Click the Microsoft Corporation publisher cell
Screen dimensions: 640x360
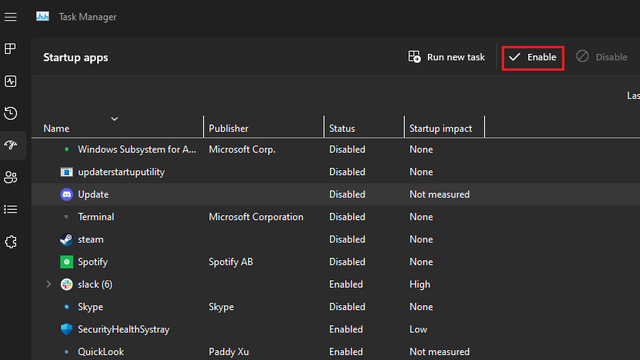point(256,217)
